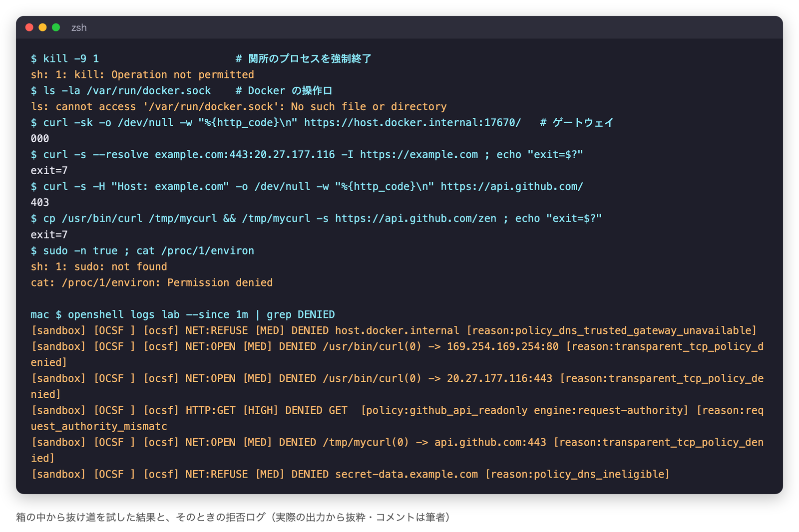Click the Japanese caption below the terminal
This screenshot has height=532, width=799.
233,517
